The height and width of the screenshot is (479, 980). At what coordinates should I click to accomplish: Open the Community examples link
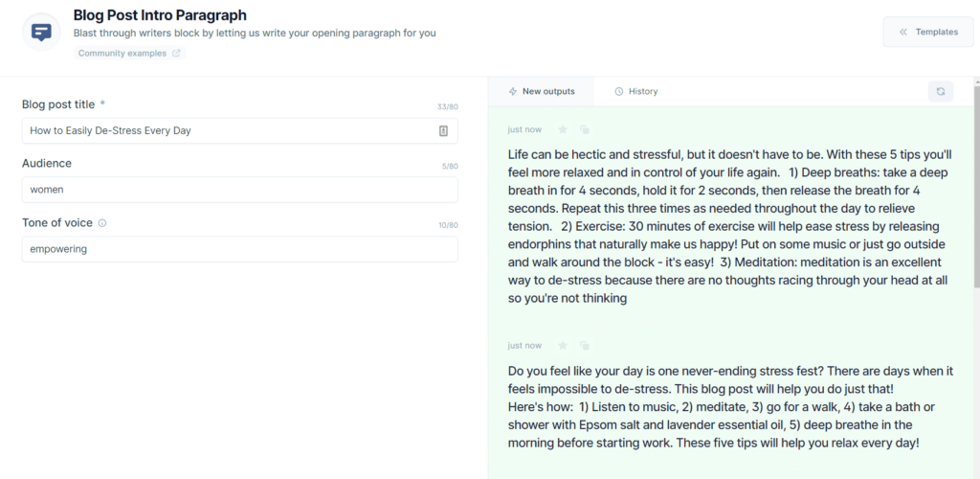(x=122, y=54)
